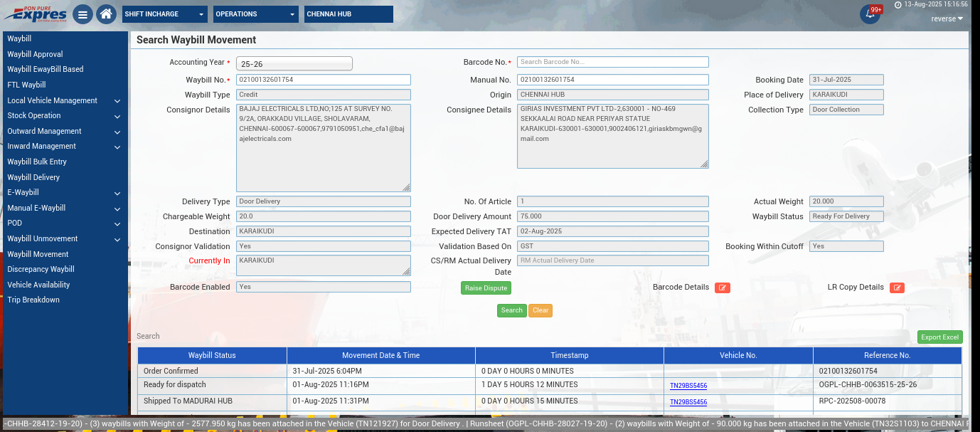Click the Export Excel button
Image resolution: width=980 pixels, height=432 pixels.
[939, 337]
